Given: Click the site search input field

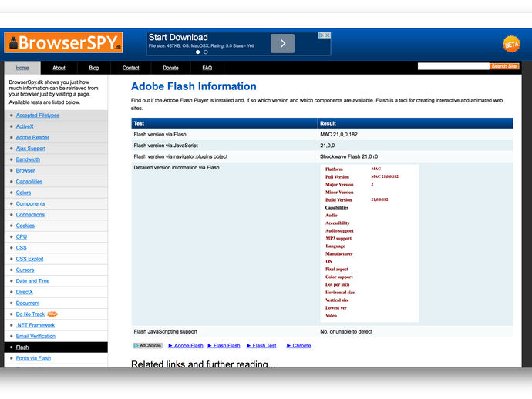Looking at the screenshot, I should tap(453, 66).
